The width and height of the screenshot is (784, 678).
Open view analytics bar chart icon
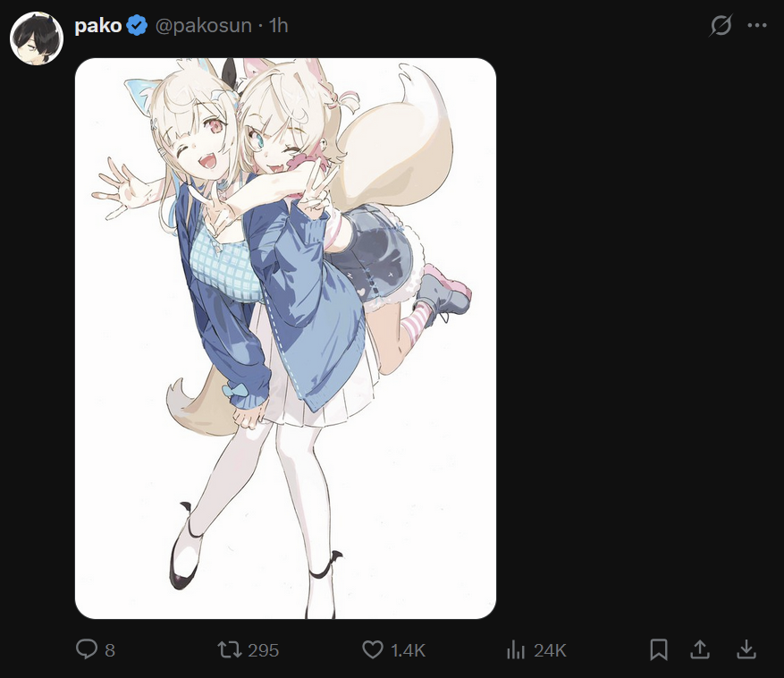pos(516,650)
